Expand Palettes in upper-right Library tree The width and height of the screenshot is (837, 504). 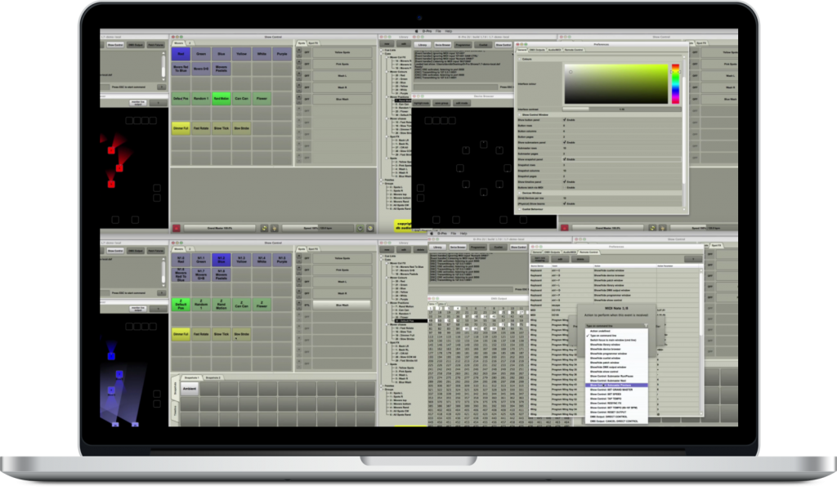click(x=383, y=181)
